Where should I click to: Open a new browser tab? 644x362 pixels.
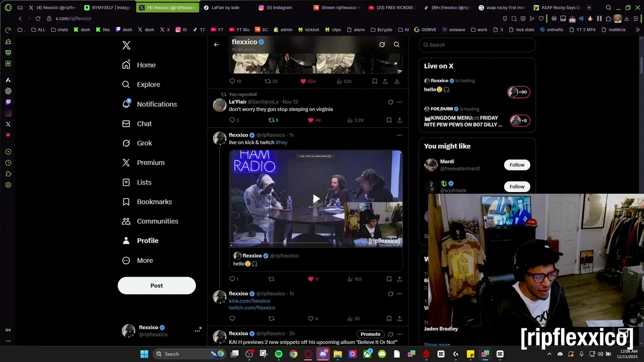(x=589, y=8)
